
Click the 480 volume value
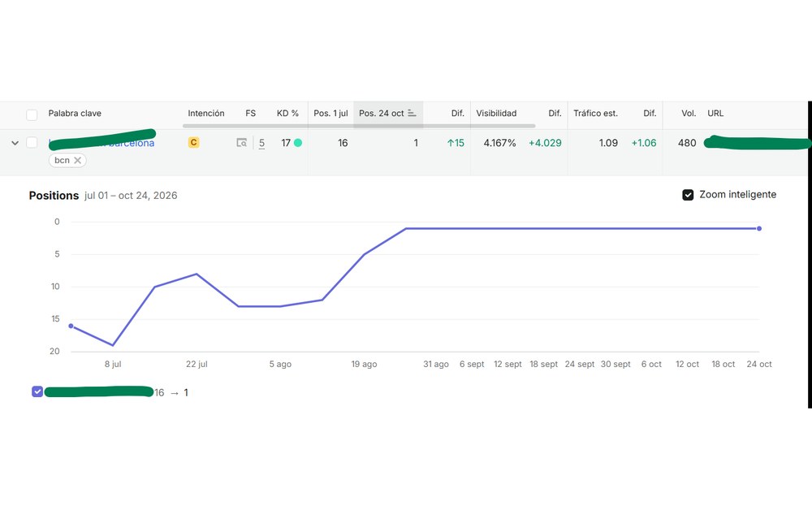tap(687, 143)
